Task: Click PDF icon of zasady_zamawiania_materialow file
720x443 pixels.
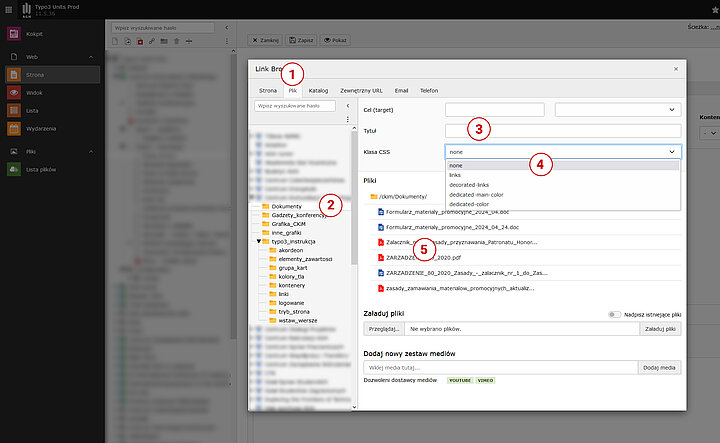Action: tap(381, 288)
